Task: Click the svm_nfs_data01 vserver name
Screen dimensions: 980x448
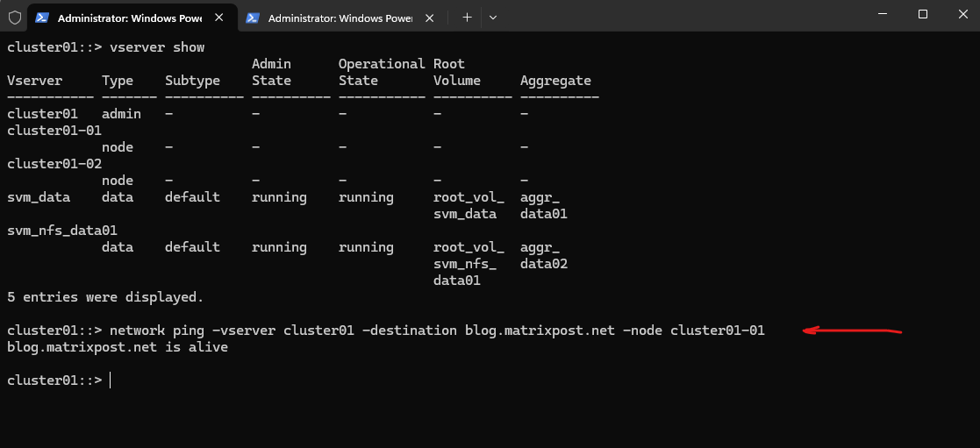Action: (62, 231)
